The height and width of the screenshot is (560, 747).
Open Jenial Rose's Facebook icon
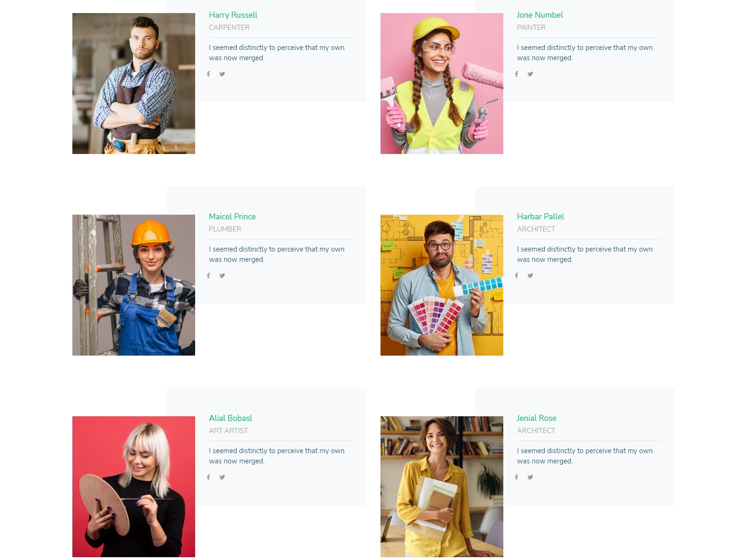pos(516,477)
